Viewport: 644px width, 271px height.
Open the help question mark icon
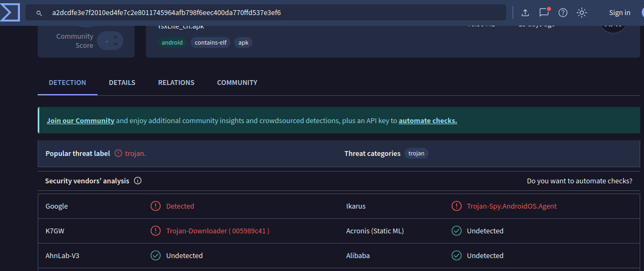[563, 12]
